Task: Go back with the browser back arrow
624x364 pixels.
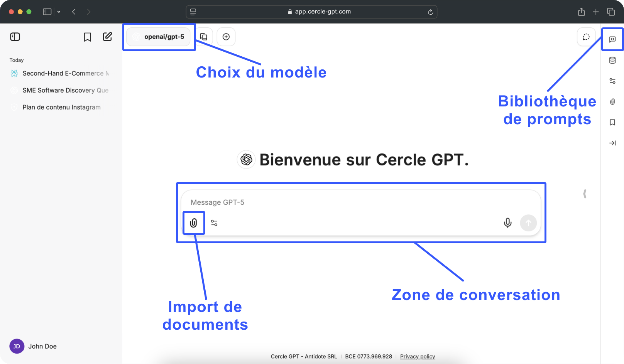Action: [x=74, y=12]
